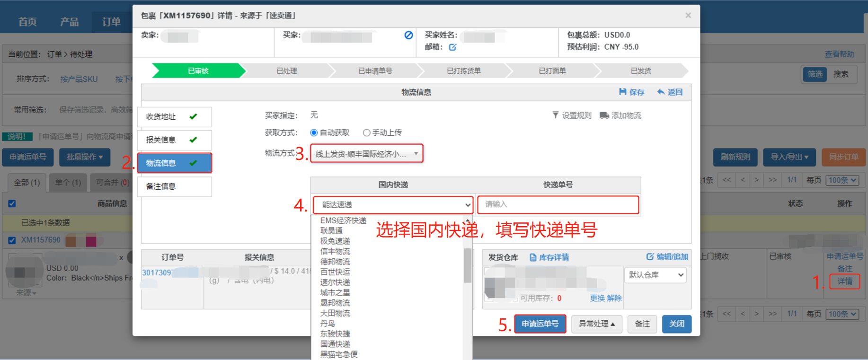This screenshot has height=360, width=868.
Task: Select the 自动获取 radio button
Action: tap(314, 133)
